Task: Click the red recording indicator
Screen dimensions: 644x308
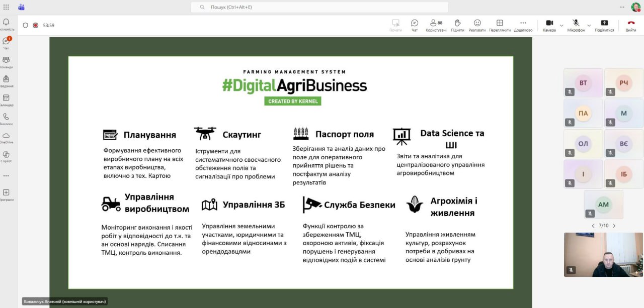Action: click(x=35, y=25)
